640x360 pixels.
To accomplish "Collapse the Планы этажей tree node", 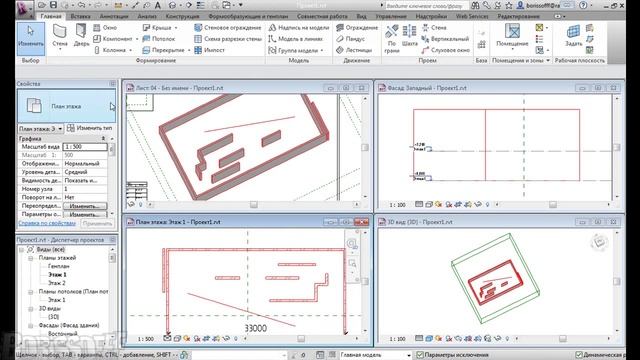I will 31,258.
